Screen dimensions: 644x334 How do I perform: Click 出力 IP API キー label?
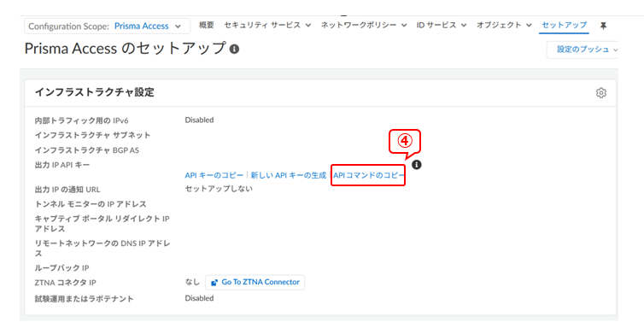point(62,165)
